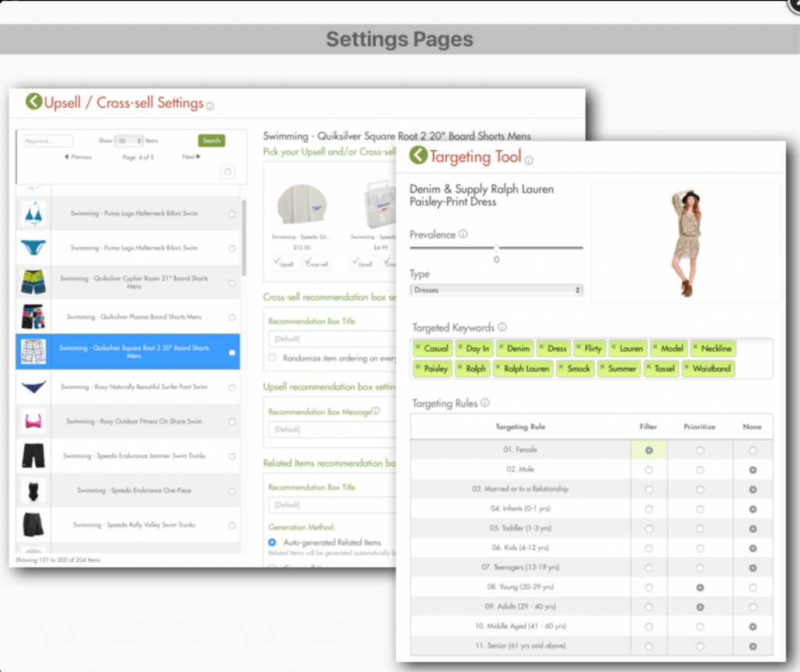800x672 pixels.
Task: Select Filter radio for 02. Male
Action: point(648,470)
